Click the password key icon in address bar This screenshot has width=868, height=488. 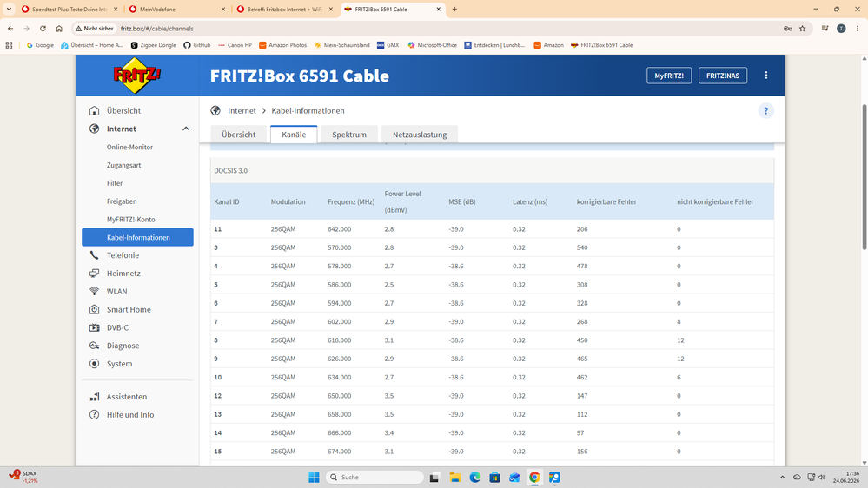[x=788, y=28]
